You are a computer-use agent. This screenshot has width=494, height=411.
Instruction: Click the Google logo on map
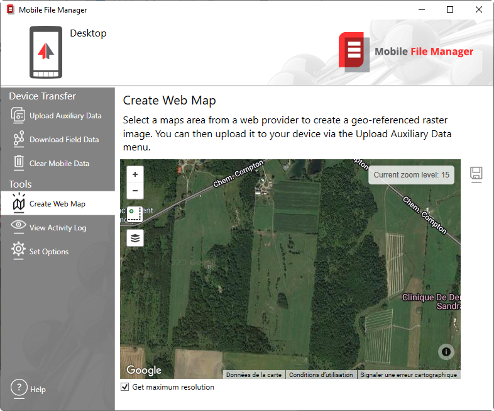[x=144, y=370]
